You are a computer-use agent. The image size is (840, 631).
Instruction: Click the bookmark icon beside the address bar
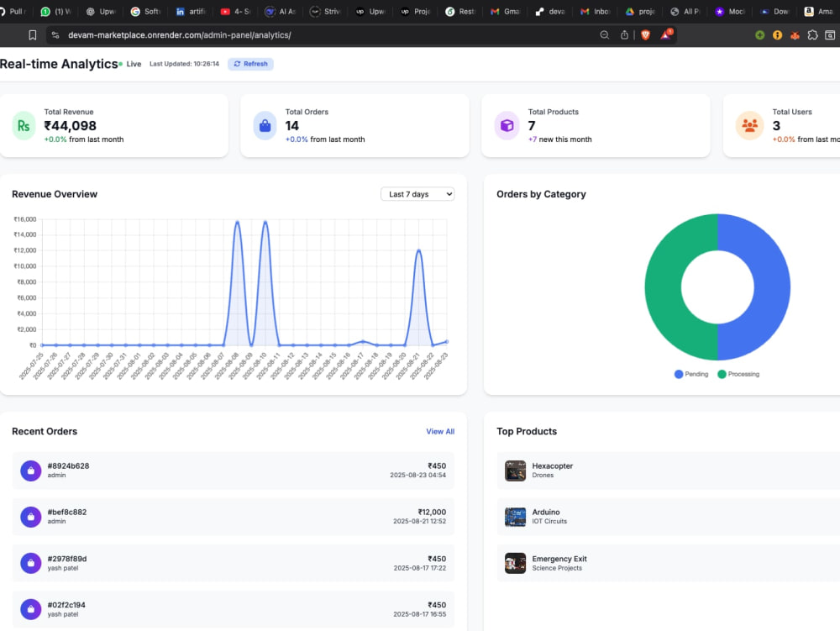pos(33,35)
